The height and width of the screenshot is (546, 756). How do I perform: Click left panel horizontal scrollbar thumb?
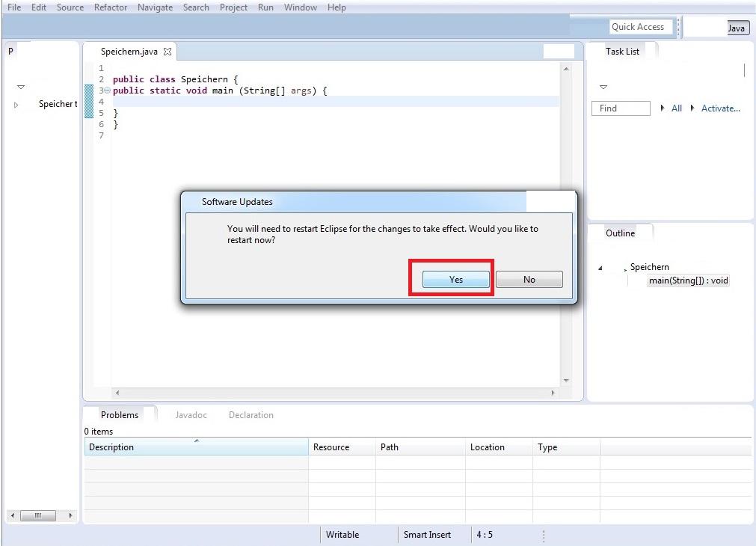tap(37, 515)
